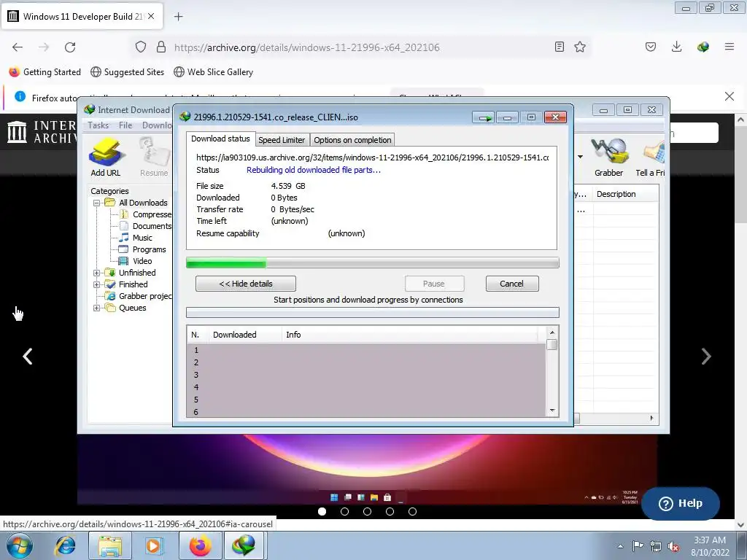
Task: Click the site security padlock icon
Action: coord(161,47)
